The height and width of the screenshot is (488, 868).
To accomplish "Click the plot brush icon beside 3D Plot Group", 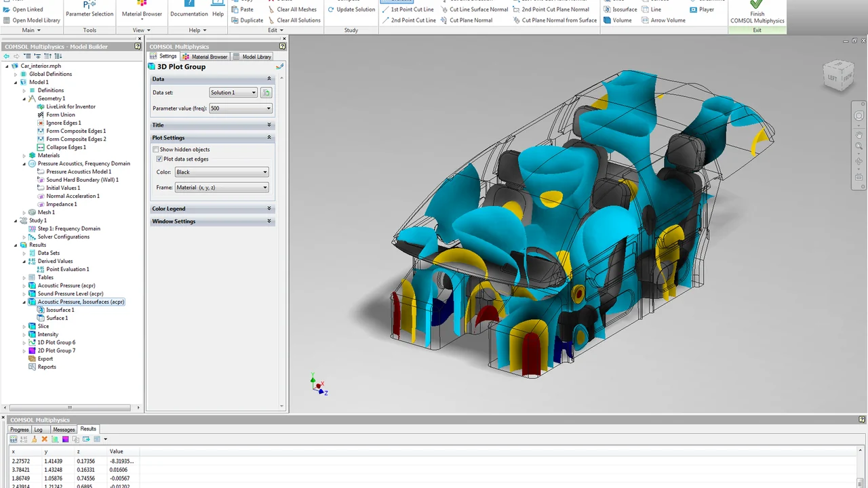I will click(279, 66).
